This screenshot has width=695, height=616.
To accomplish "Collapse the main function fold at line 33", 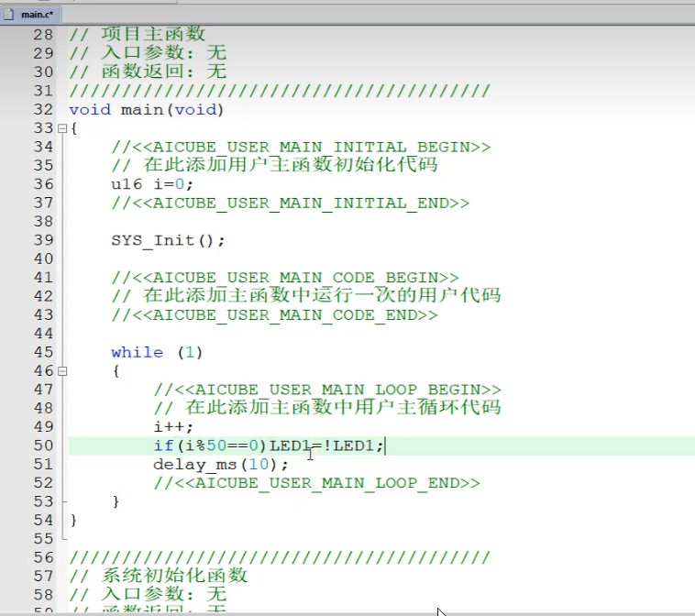I will click(x=62, y=129).
